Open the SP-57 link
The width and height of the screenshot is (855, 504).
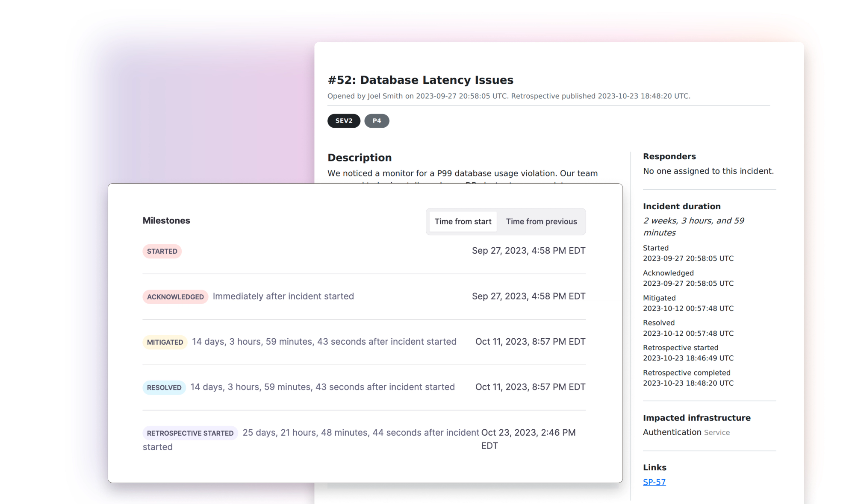click(654, 482)
